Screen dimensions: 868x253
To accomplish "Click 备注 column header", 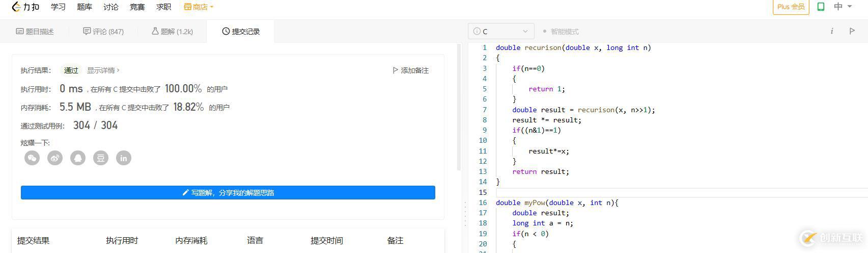I will coord(395,240).
